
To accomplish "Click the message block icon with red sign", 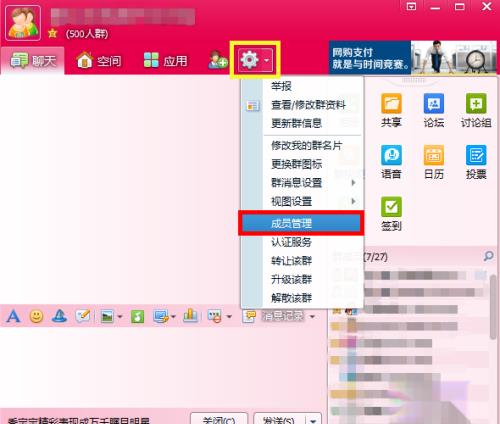I will click(x=214, y=316).
